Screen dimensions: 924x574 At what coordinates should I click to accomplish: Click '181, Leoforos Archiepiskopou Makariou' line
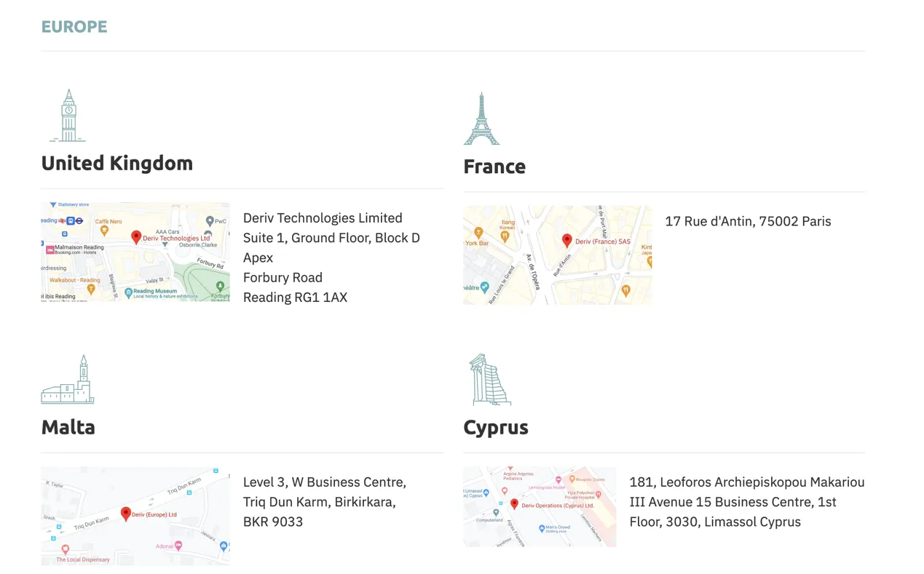(x=747, y=482)
